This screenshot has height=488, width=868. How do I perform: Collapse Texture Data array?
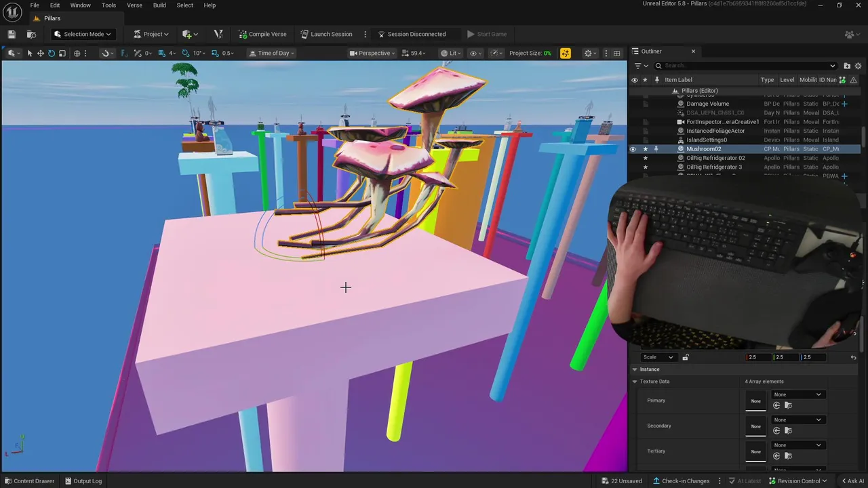(x=635, y=382)
